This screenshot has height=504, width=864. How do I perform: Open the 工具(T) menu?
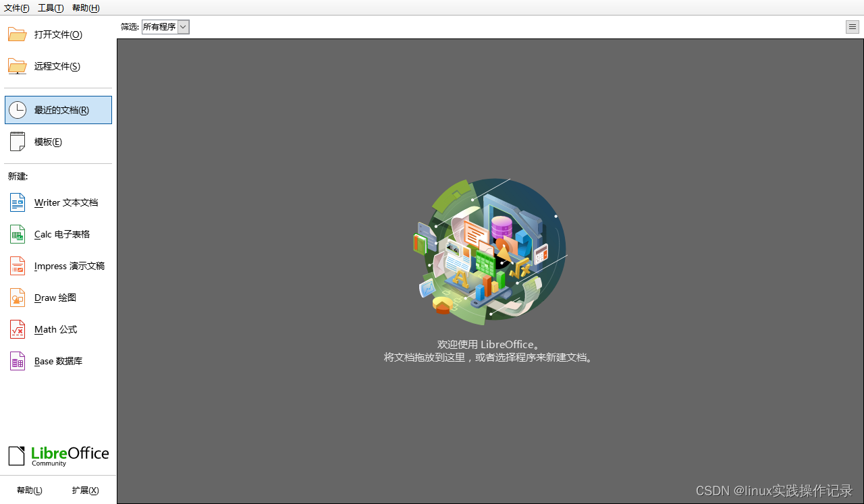coord(51,8)
